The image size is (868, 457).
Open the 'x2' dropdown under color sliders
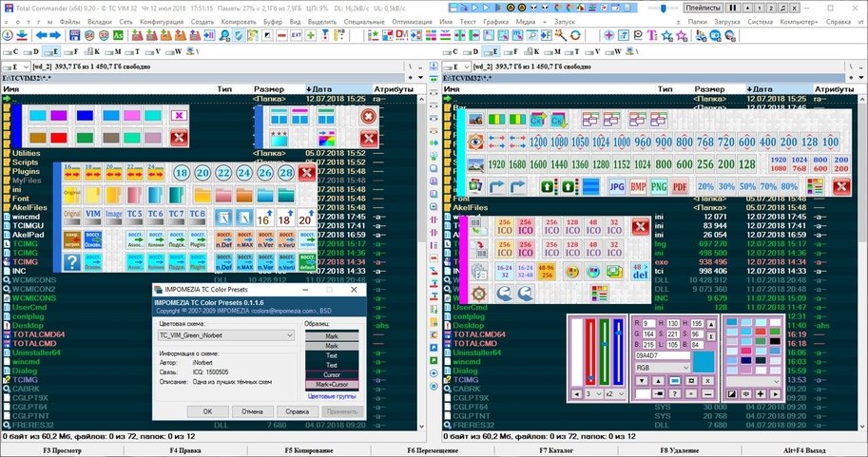click(614, 394)
